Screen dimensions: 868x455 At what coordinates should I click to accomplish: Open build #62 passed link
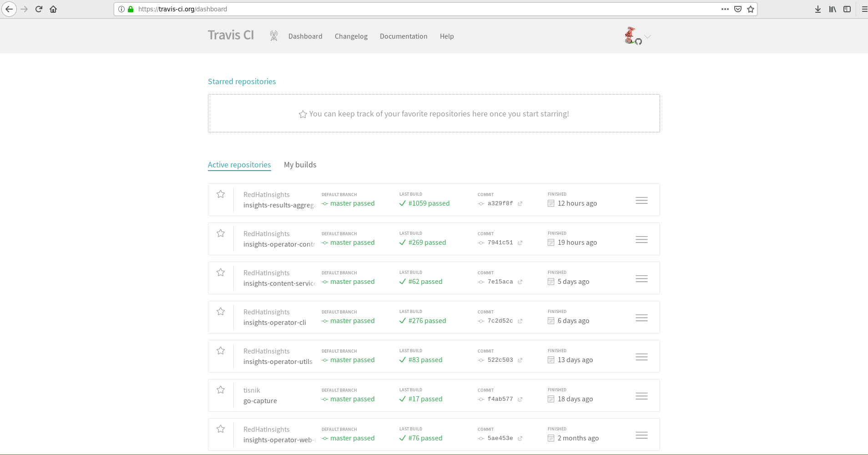tap(425, 282)
